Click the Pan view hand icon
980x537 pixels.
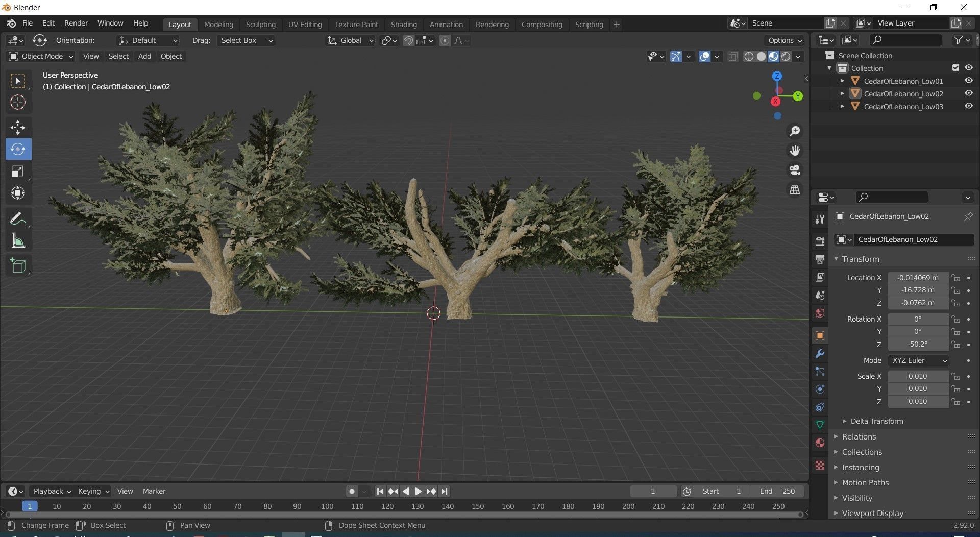pos(795,151)
